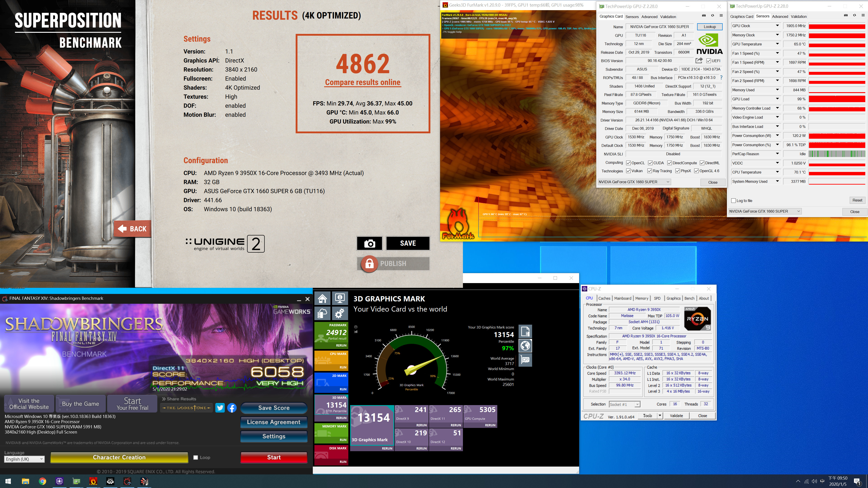Click FurMark icon on the taskbar
This screenshot has width=868, height=488.
click(x=93, y=481)
